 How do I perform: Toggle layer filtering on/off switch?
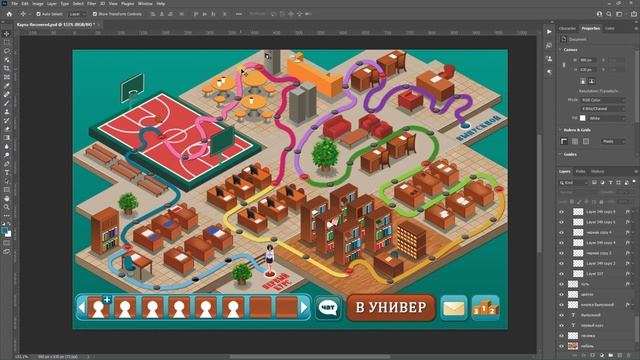click(x=634, y=182)
